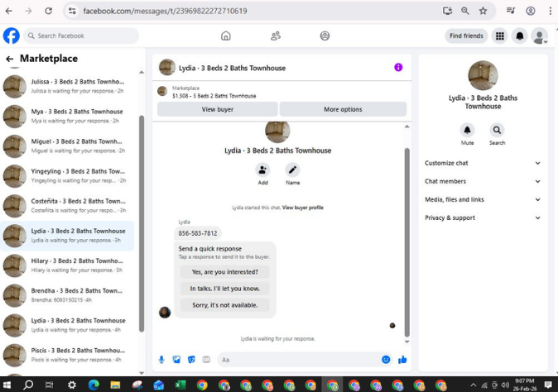This screenshot has height=392, width=558.
Task: Open the Costeñita conversation
Action: click(x=68, y=206)
